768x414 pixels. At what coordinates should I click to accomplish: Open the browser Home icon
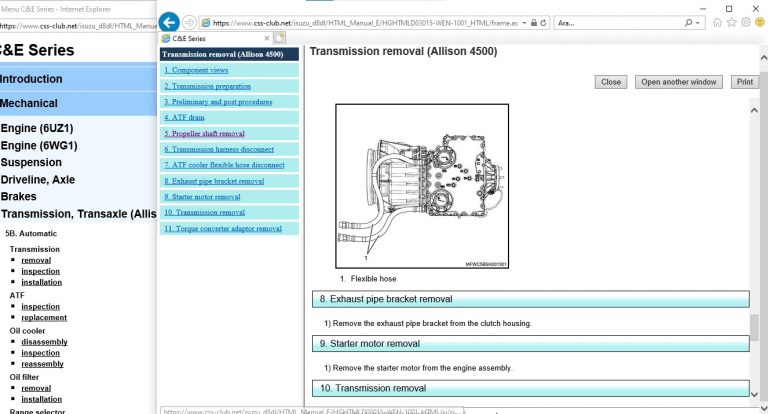718,23
